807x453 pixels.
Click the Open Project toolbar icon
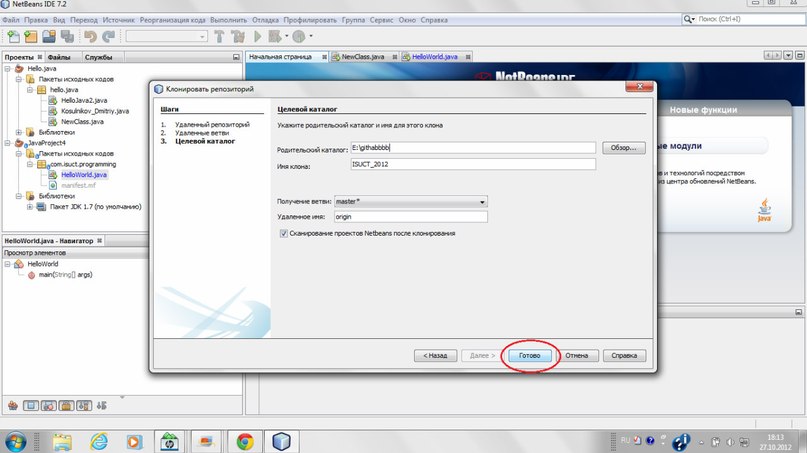point(49,37)
